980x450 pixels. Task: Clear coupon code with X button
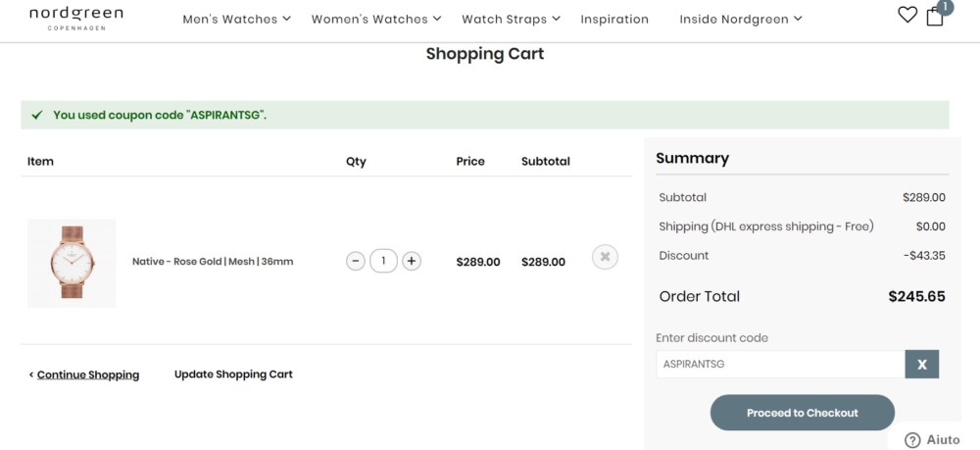point(921,364)
